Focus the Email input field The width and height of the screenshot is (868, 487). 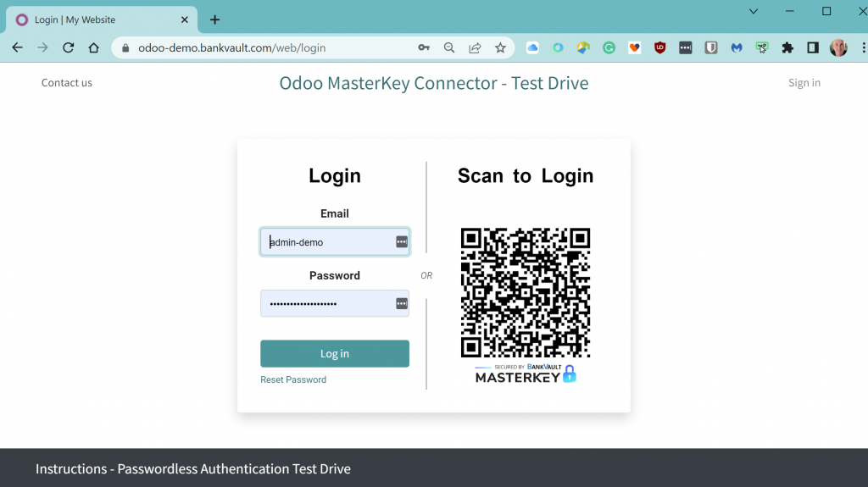326,242
